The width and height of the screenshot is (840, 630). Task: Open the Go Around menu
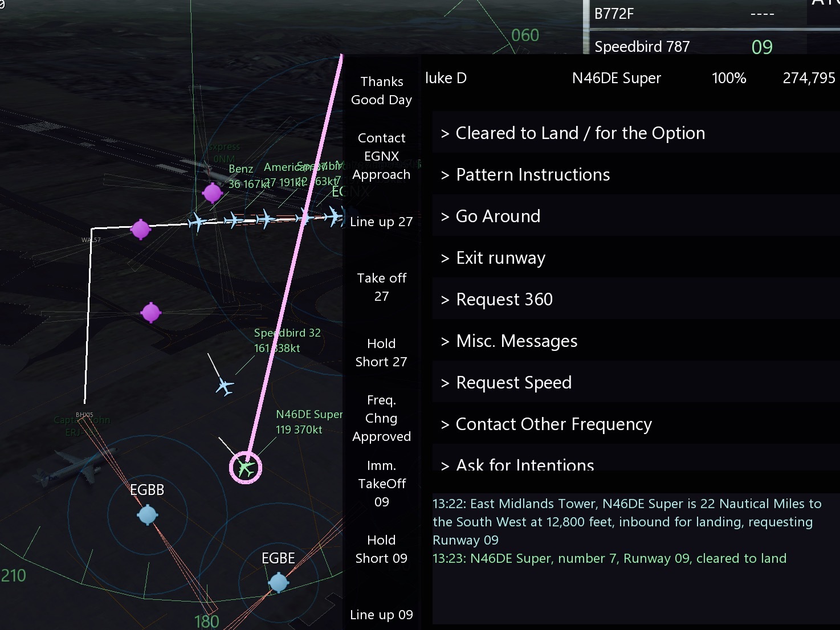pos(636,216)
